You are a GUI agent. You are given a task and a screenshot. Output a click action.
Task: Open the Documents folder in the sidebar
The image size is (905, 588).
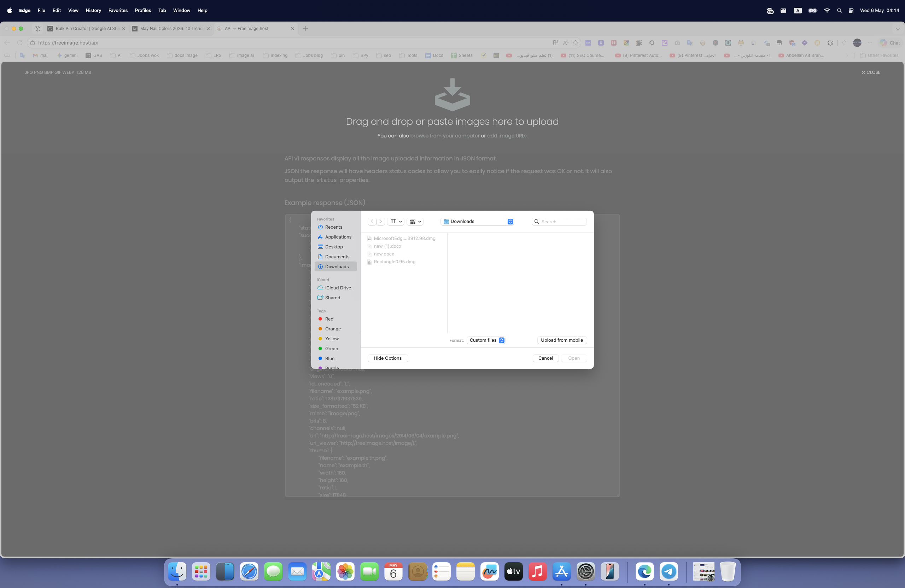tap(335, 257)
